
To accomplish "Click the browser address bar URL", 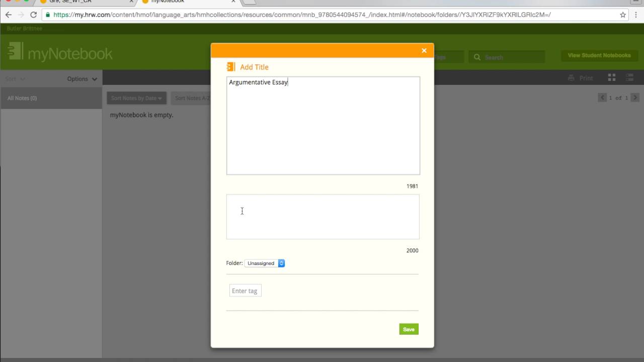I will 302,15.
